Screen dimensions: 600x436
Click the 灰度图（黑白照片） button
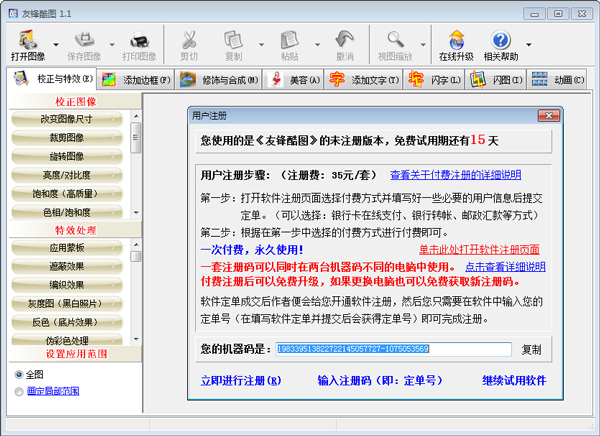tap(67, 304)
